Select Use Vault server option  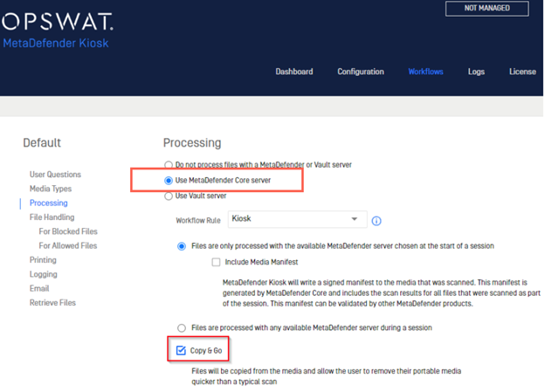tap(169, 196)
